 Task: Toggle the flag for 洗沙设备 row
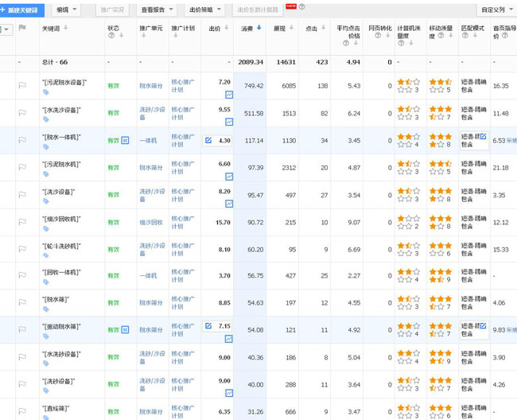[x=22, y=195]
